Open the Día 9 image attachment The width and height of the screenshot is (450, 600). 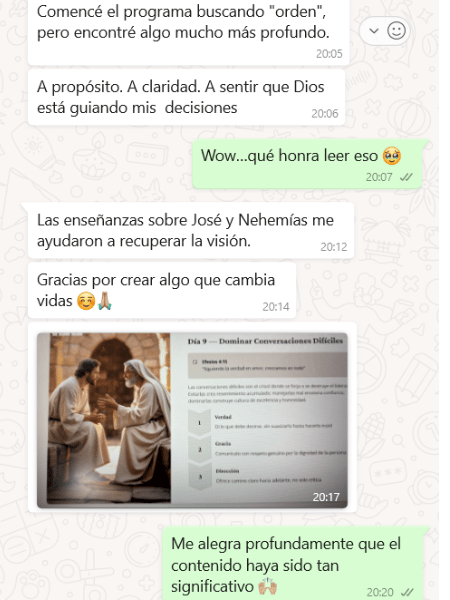click(192, 420)
